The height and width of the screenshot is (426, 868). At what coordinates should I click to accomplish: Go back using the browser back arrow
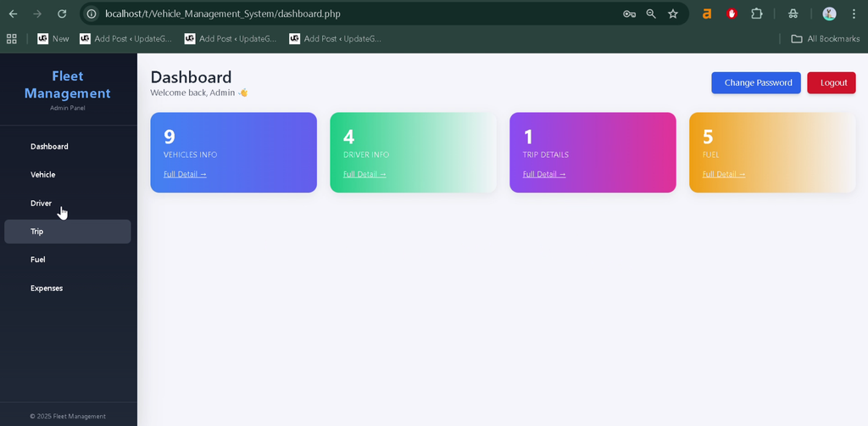click(x=14, y=14)
